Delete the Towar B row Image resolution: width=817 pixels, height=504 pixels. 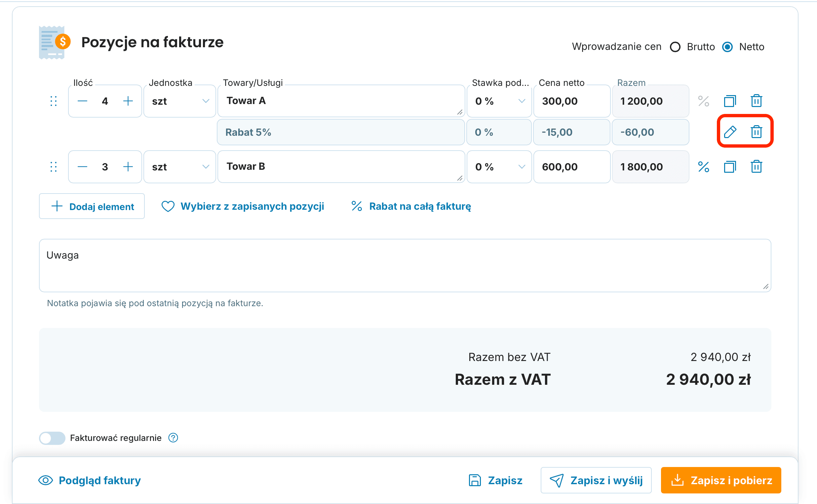(756, 166)
